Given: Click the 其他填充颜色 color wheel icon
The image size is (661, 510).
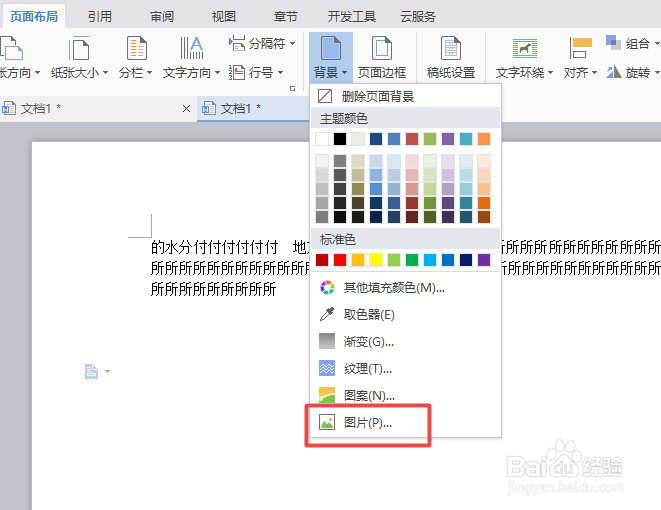Looking at the screenshot, I should pos(327,287).
